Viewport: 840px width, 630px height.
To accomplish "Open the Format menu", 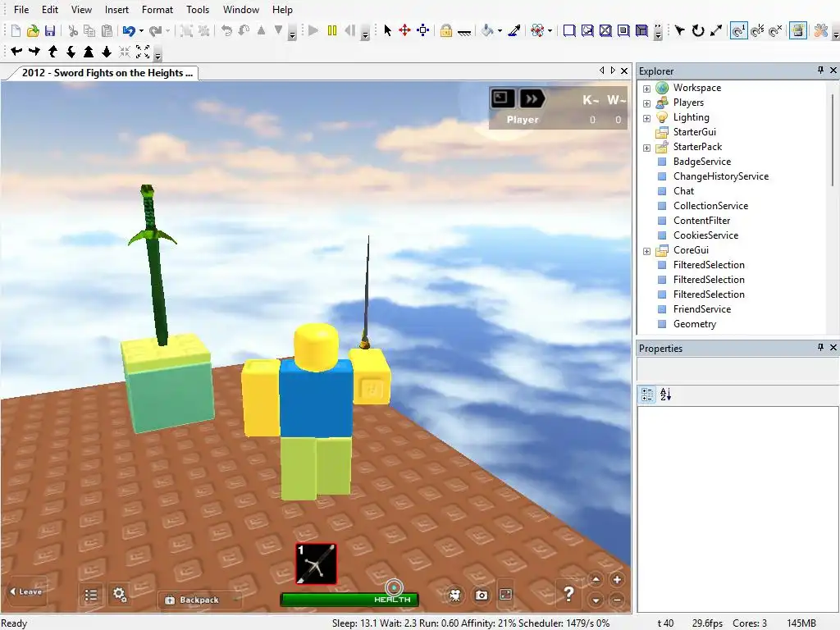I will 157,10.
